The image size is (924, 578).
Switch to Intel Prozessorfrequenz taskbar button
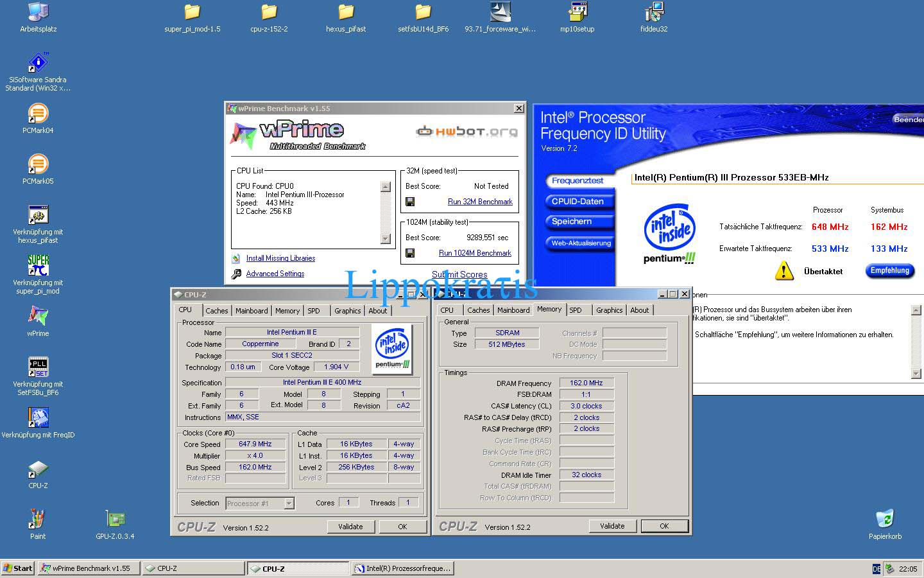pyautogui.click(x=403, y=568)
